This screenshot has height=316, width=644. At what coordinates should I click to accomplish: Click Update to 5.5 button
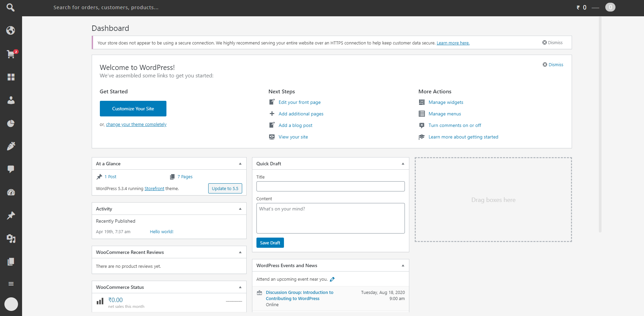pyautogui.click(x=225, y=188)
